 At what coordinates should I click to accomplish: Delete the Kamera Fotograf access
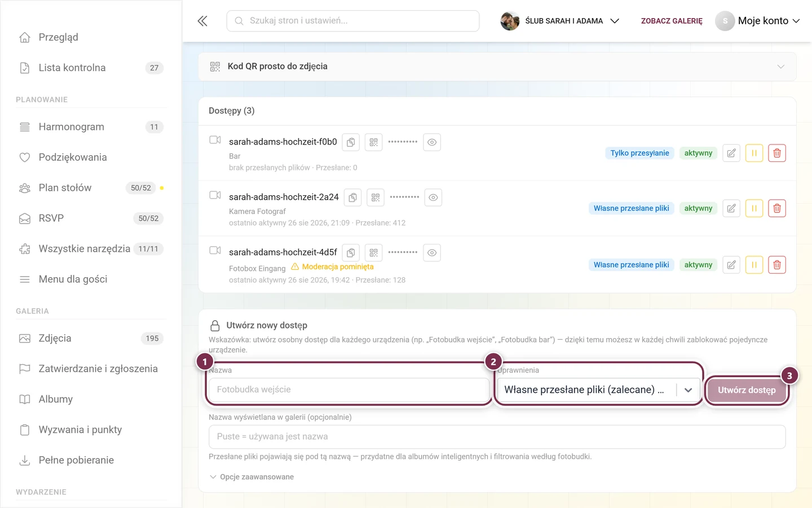pos(777,208)
